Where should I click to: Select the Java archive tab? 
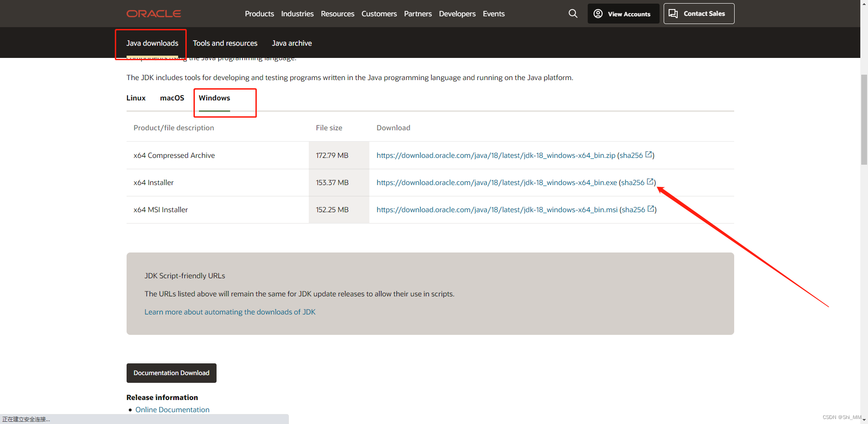point(292,43)
